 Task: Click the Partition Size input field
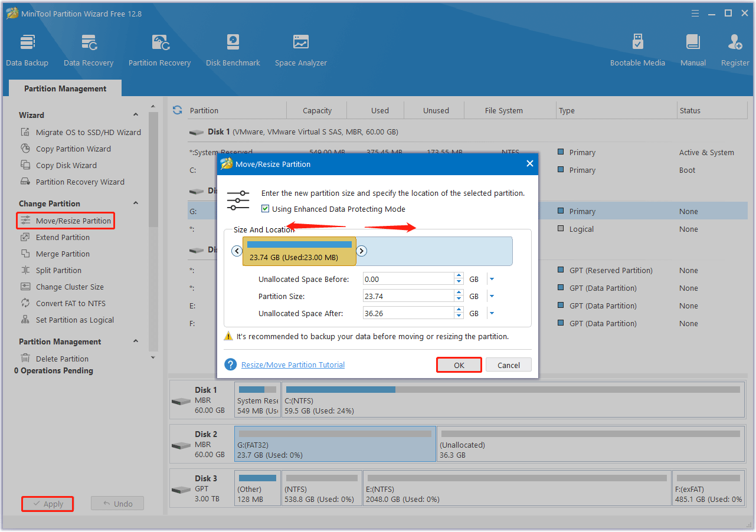point(408,296)
